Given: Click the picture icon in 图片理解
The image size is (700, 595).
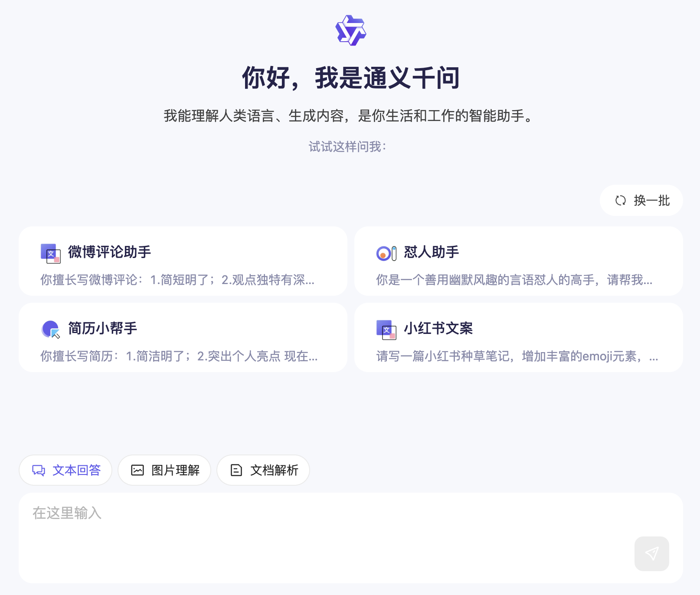Looking at the screenshot, I should [137, 470].
